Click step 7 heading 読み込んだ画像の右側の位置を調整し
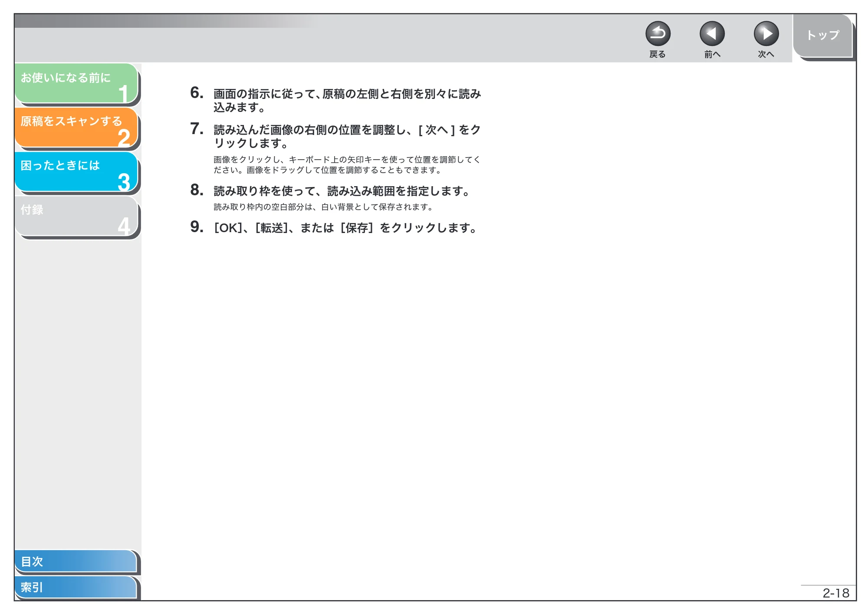Viewport: 868px width, 614px height. [x=347, y=136]
